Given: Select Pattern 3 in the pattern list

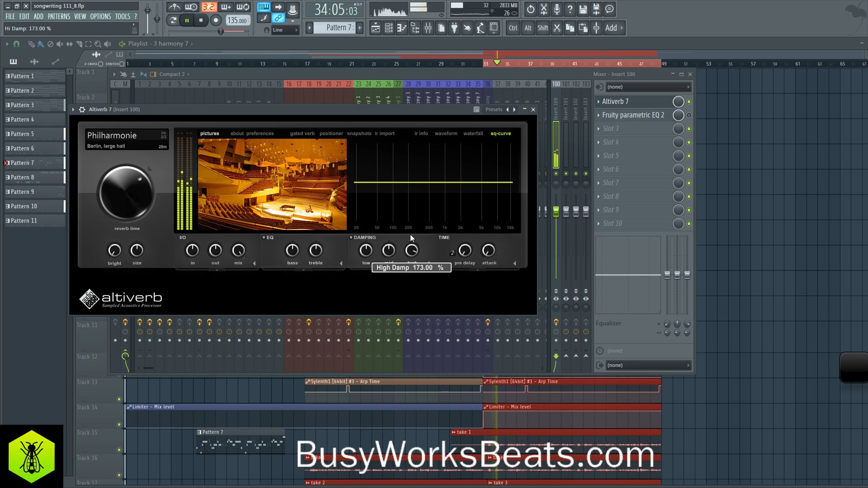Looking at the screenshot, I should click(x=34, y=105).
